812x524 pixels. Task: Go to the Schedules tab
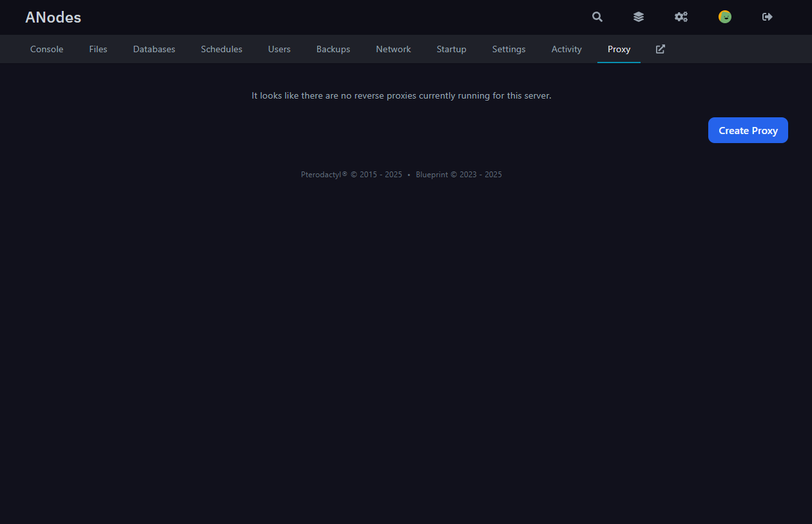coord(221,48)
